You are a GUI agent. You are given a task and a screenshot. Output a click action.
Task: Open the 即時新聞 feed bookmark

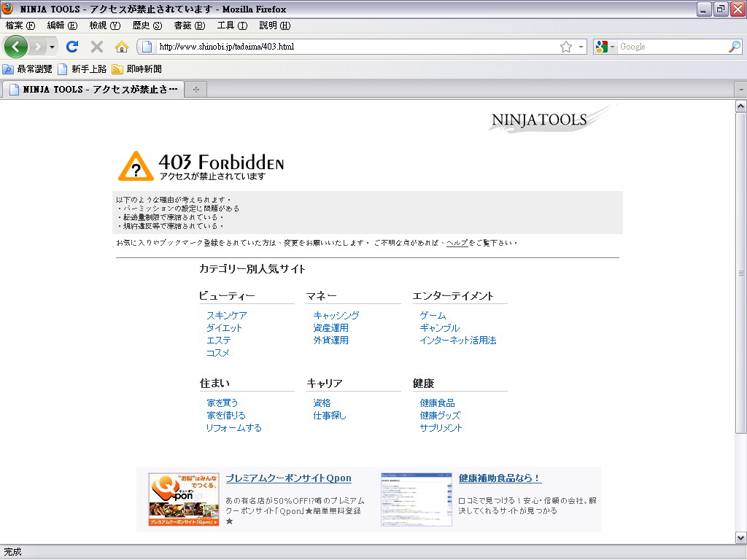pos(136,69)
